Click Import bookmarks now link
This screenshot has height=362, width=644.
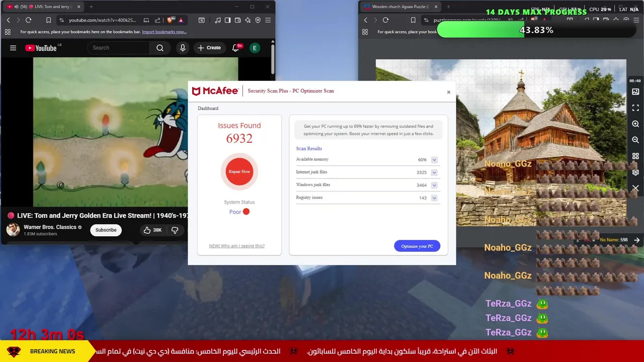164,32
